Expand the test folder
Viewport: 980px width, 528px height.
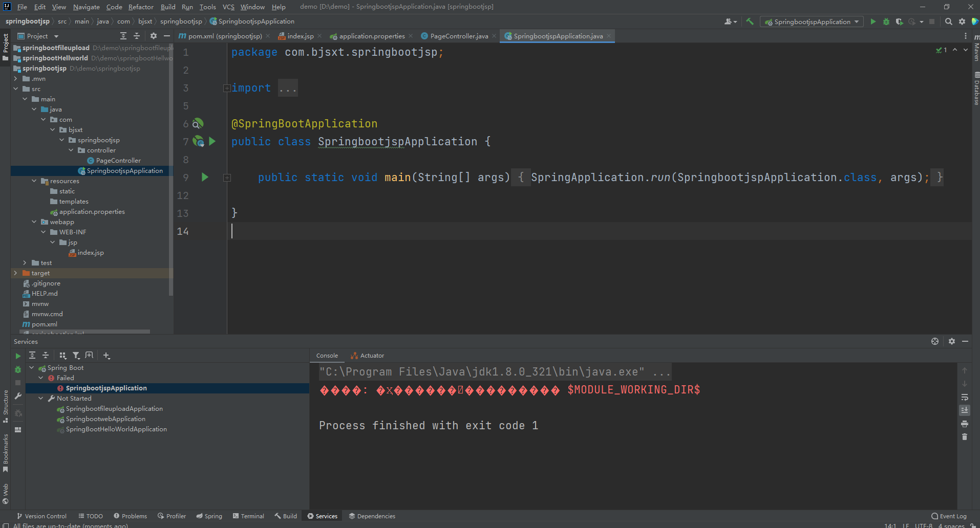click(x=25, y=263)
